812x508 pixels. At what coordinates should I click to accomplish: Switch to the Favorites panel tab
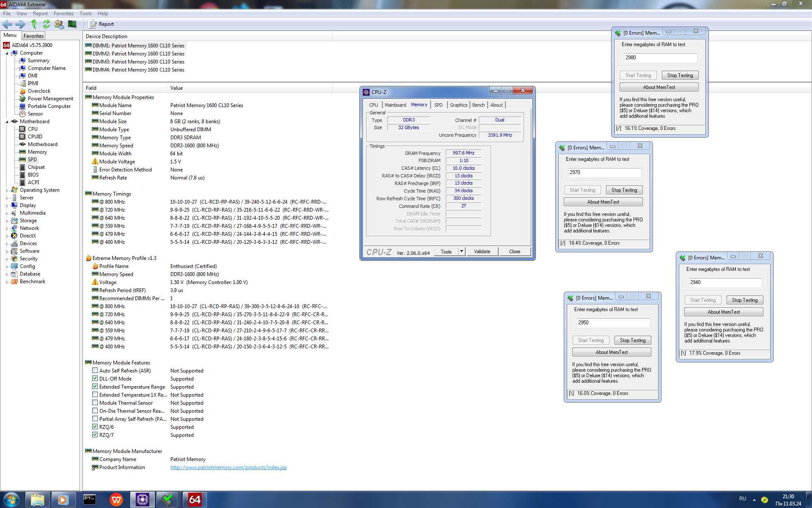click(x=33, y=36)
